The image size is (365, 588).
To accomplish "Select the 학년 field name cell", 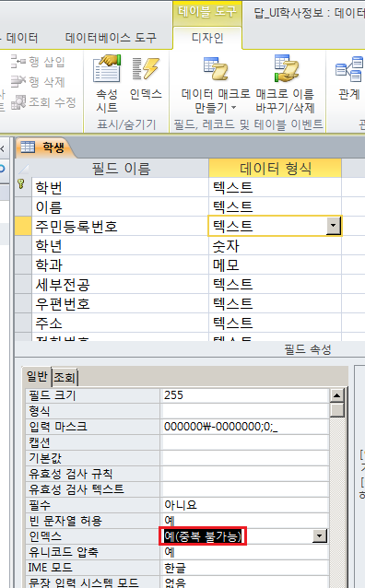I will (120, 246).
